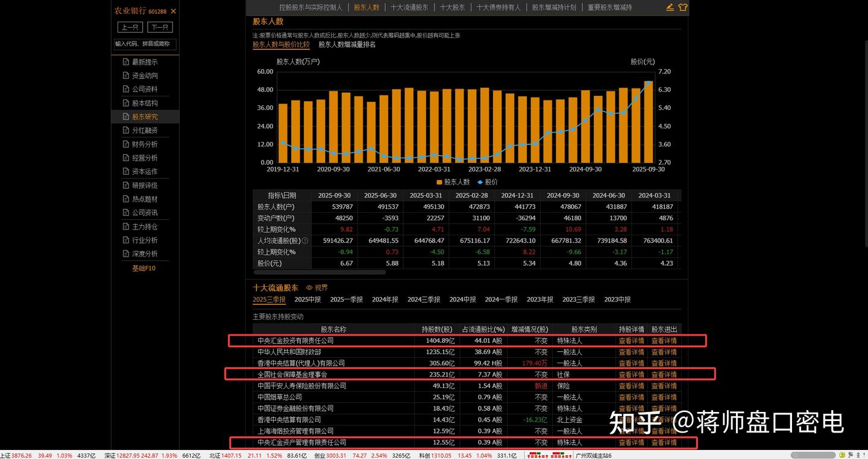Click the horizontal scrollbar under shareholder count table
868x459 pixels.
pyautogui.click(x=319, y=272)
